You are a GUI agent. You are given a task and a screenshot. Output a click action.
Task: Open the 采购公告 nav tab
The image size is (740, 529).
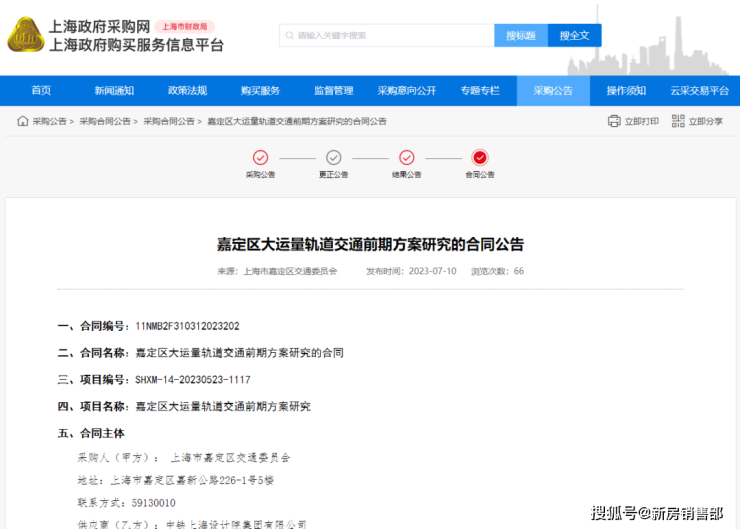coord(553,90)
